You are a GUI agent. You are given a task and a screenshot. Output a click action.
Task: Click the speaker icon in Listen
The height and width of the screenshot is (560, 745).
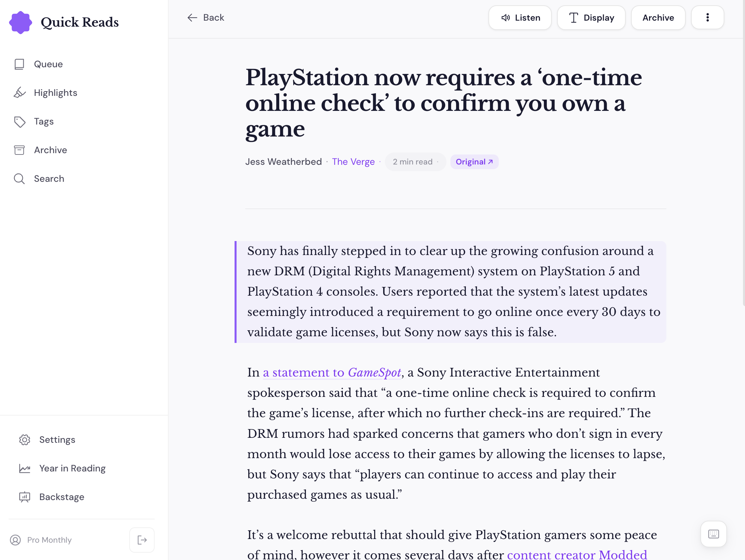[505, 18]
